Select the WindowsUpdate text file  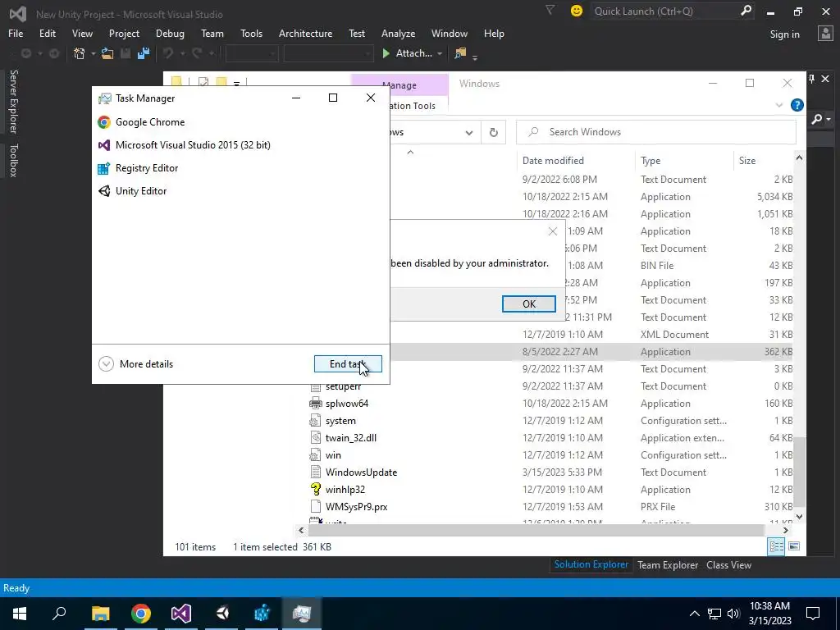click(x=361, y=472)
